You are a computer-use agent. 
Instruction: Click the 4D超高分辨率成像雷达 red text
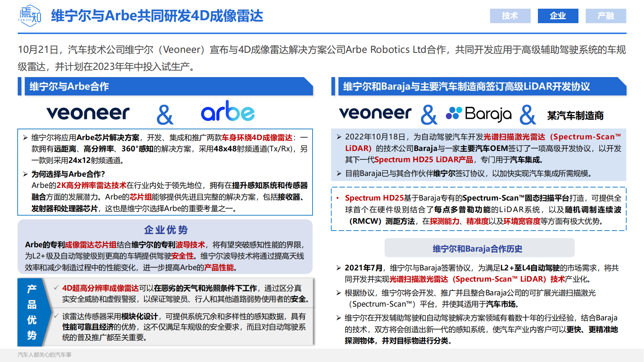pyautogui.click(x=100, y=288)
